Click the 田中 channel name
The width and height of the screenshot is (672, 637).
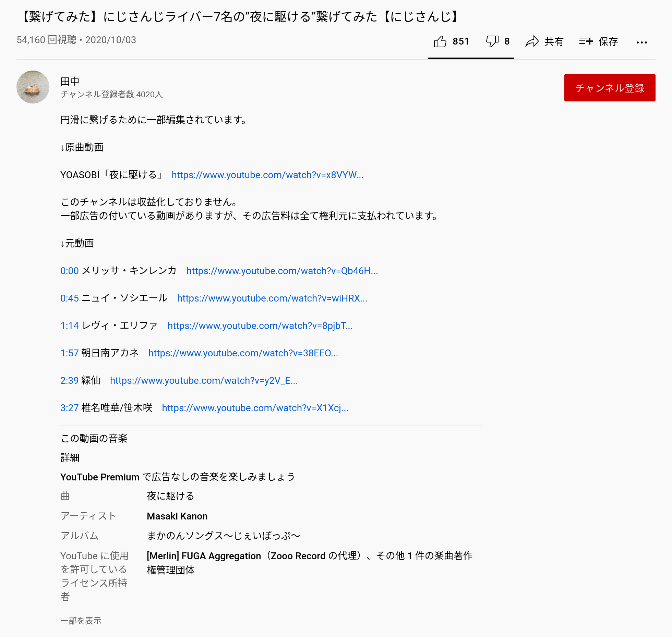pos(70,81)
